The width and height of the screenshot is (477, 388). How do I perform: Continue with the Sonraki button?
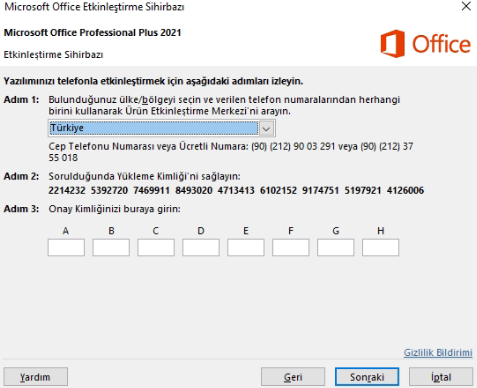[x=367, y=377]
